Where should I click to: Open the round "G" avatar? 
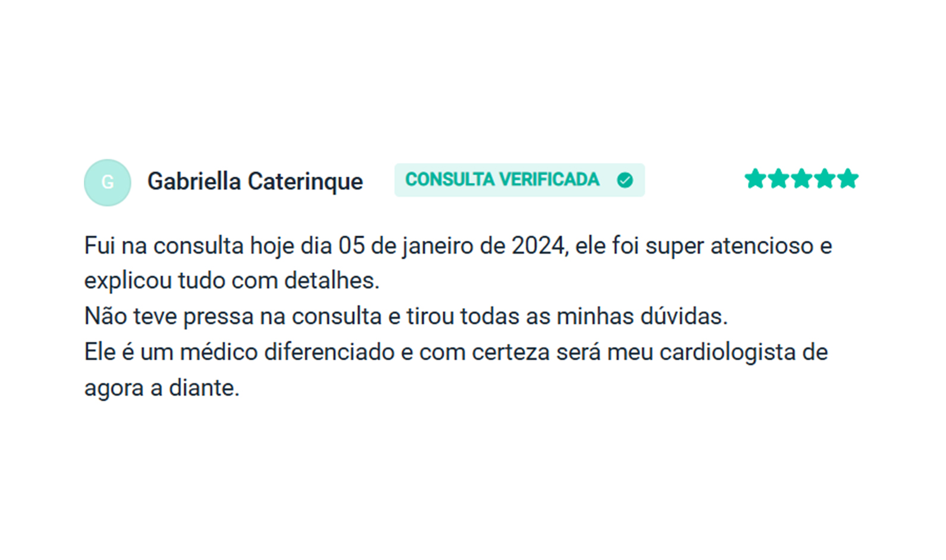[108, 183]
